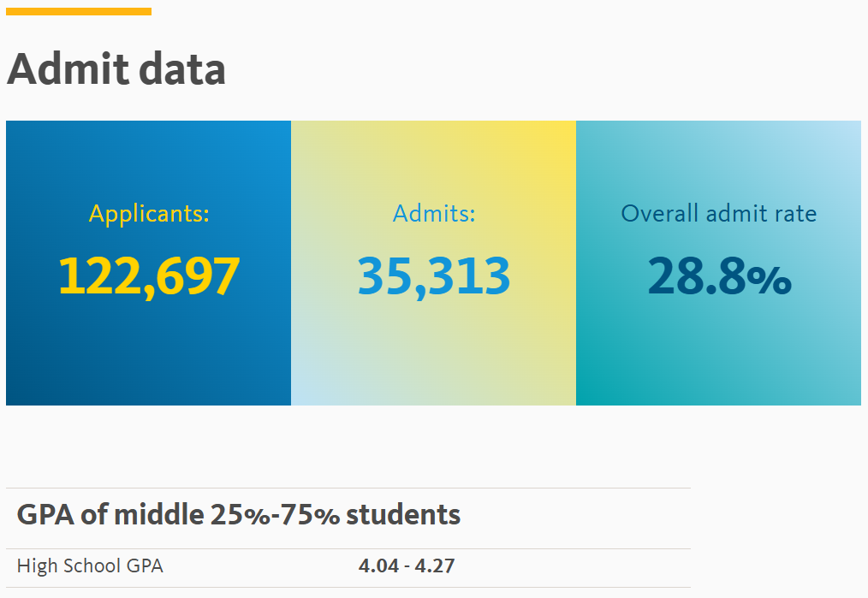
Task: Click the word "Admit" in the main heading
Action: point(68,69)
